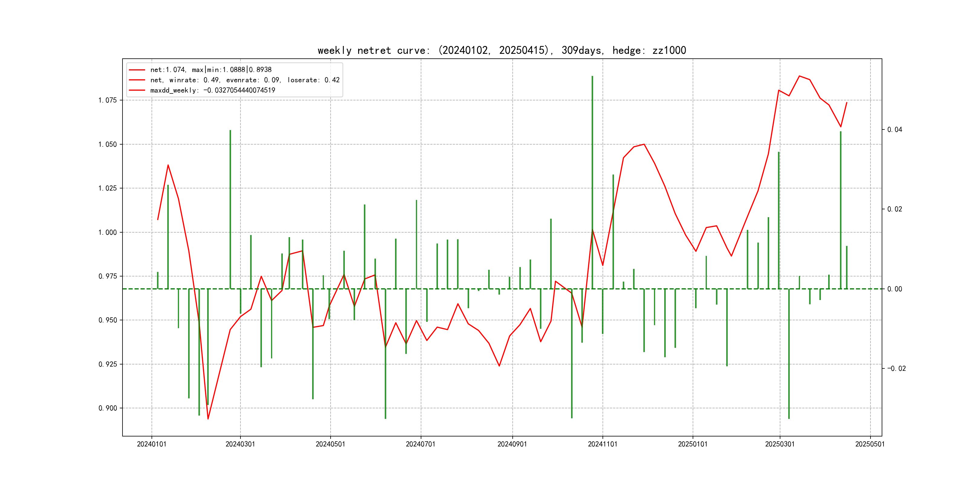Click the 0.900 left axis tick label
The width and height of the screenshot is (980, 490).
(x=108, y=408)
